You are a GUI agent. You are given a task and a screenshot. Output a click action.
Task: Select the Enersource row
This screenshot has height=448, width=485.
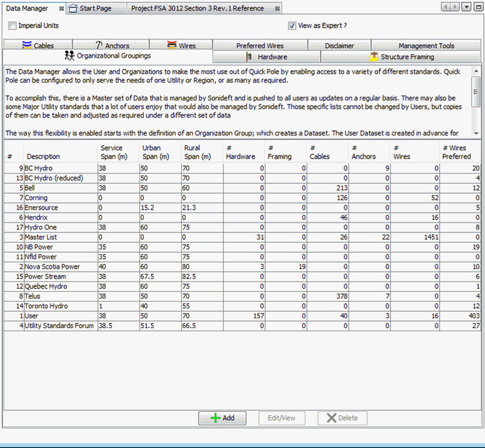[x=242, y=208]
